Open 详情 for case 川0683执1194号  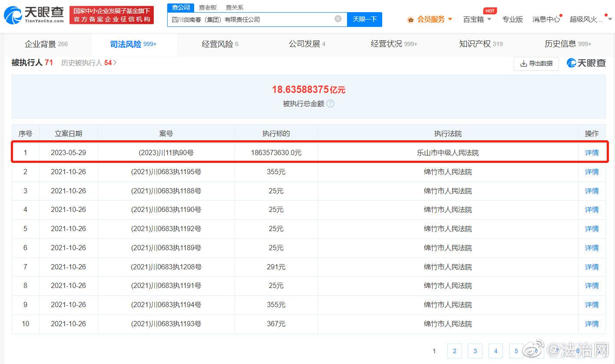pos(592,305)
